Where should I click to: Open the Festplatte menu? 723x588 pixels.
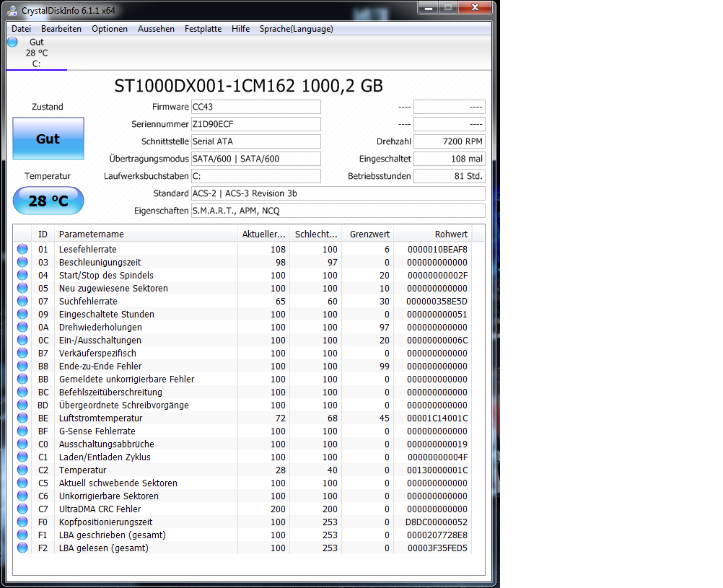pyautogui.click(x=203, y=29)
